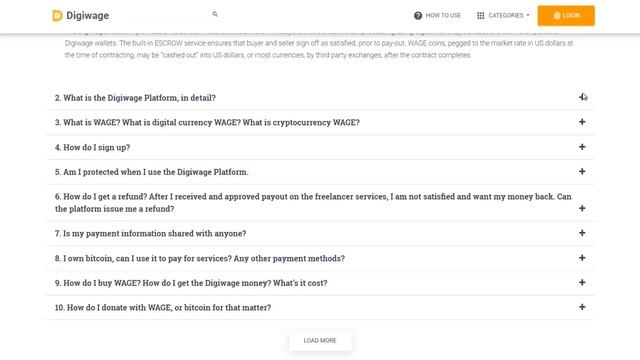Expand question 7 payment information plus icon
Image resolution: width=640 pixels, height=360 pixels.
pyautogui.click(x=582, y=233)
